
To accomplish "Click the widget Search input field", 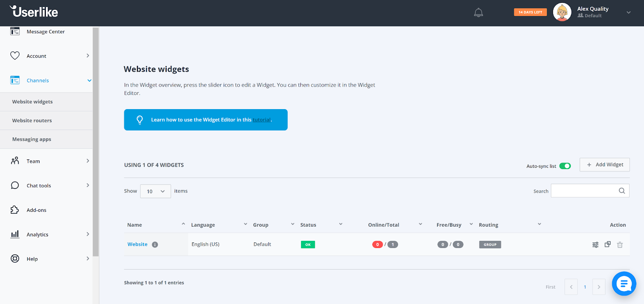I will 584,191.
